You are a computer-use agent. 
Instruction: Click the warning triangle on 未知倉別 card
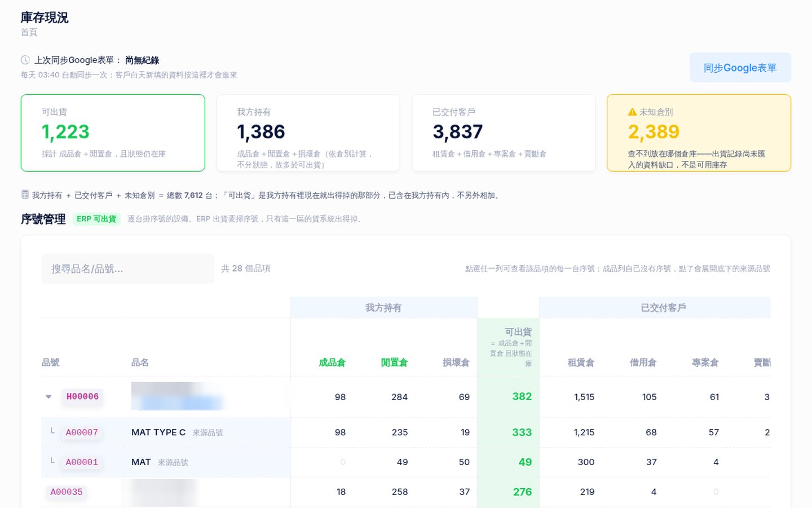click(x=632, y=112)
